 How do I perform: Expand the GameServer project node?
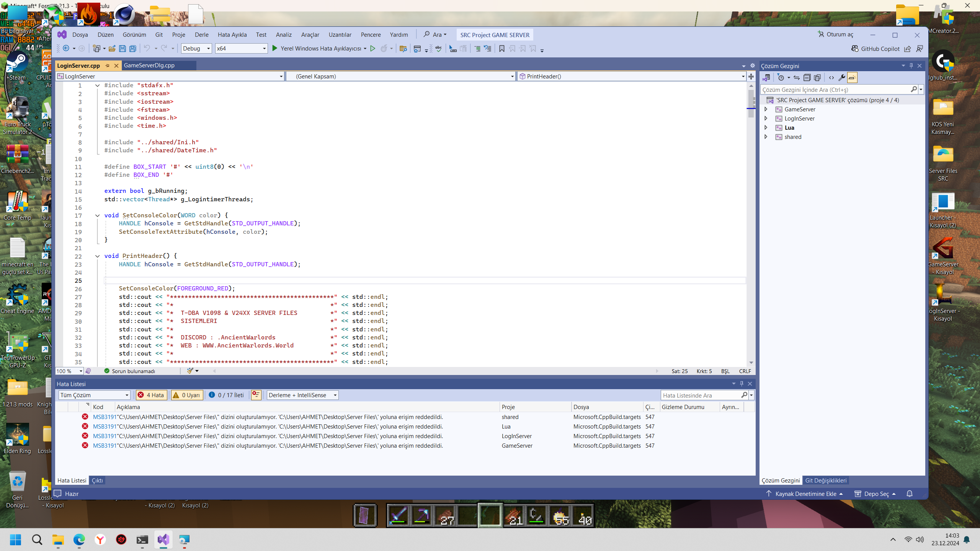(x=766, y=109)
